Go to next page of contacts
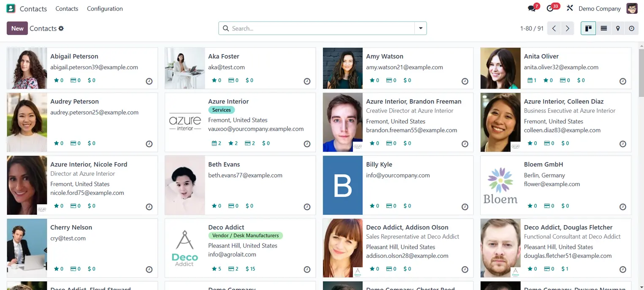644x290 pixels. pos(568,28)
